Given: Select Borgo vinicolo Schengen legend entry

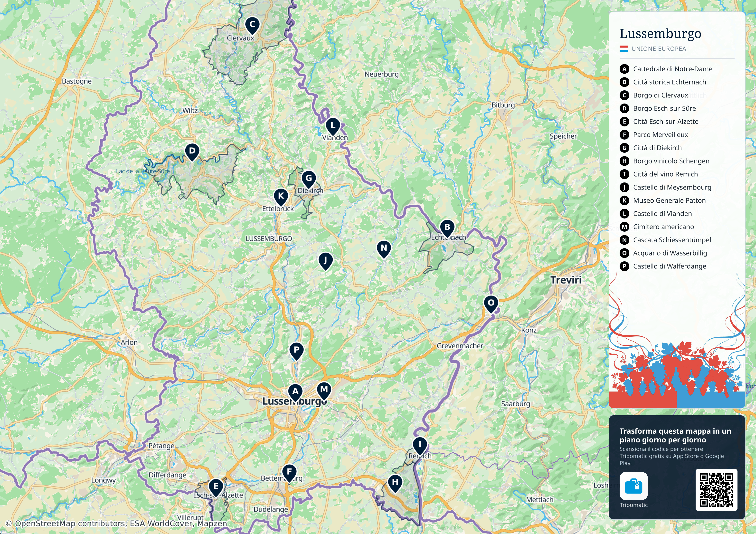Looking at the screenshot, I should (664, 161).
